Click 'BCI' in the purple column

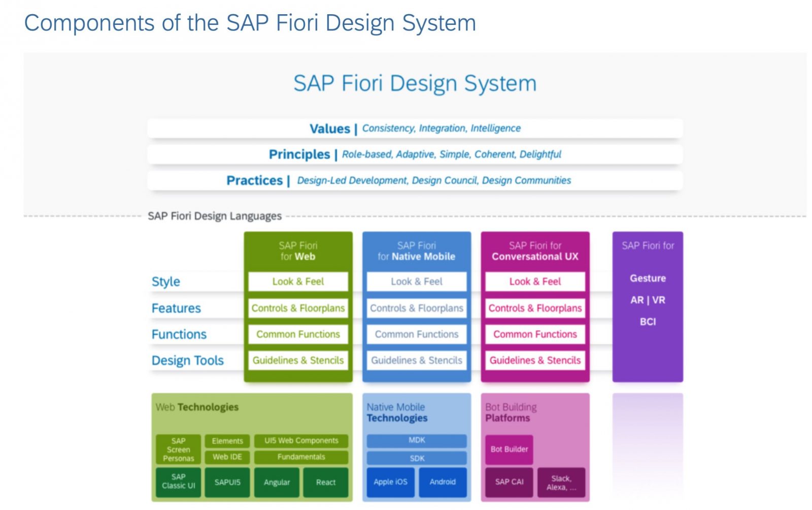(648, 322)
